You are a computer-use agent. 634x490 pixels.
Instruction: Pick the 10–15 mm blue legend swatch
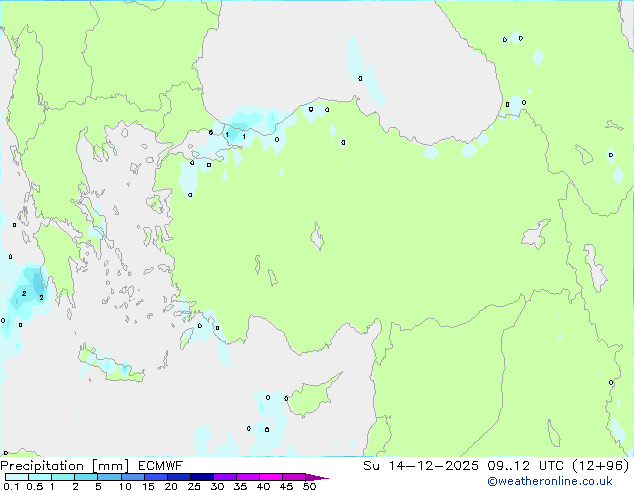point(132,477)
